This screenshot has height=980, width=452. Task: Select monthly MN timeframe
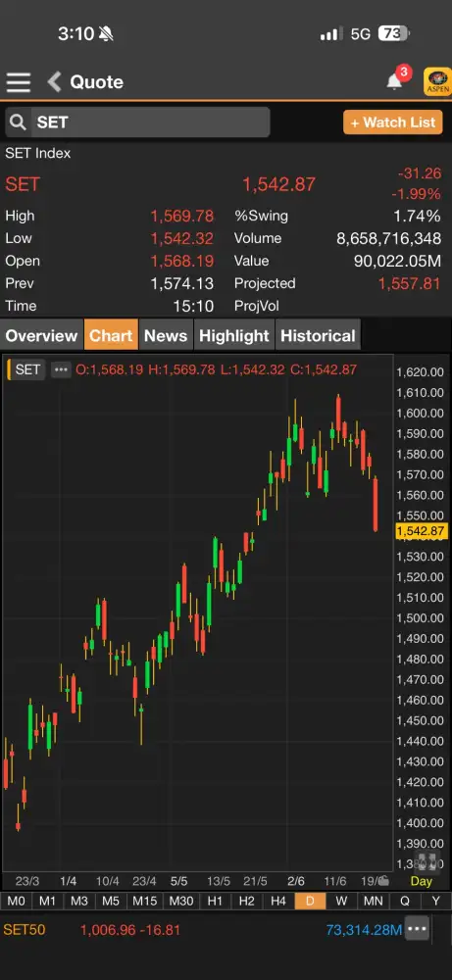[x=374, y=901]
